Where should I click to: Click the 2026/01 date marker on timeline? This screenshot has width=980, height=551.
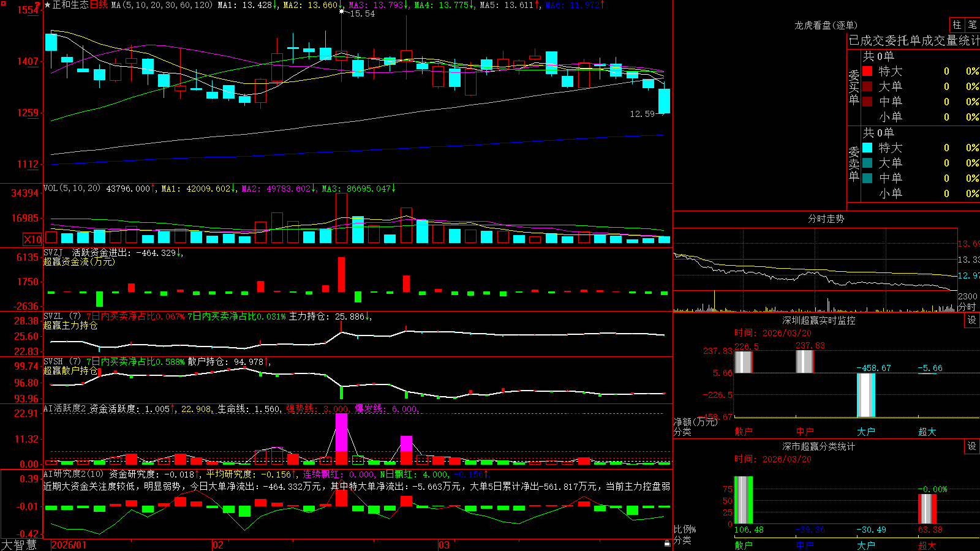69,545
